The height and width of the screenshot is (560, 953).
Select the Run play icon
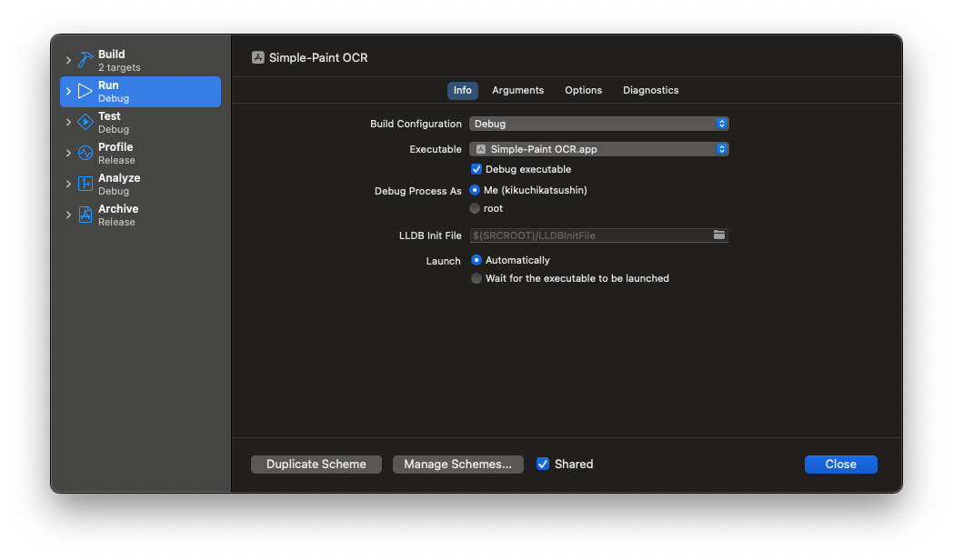tap(85, 91)
